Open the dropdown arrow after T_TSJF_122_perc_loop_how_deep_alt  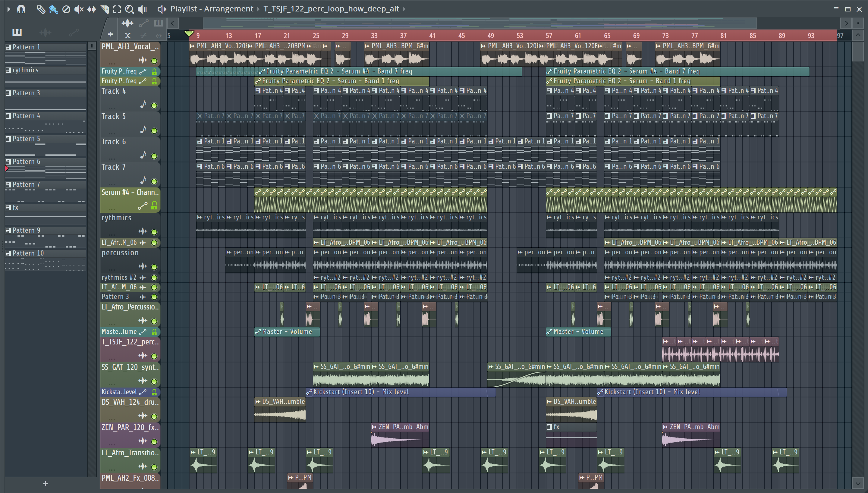[x=404, y=9]
